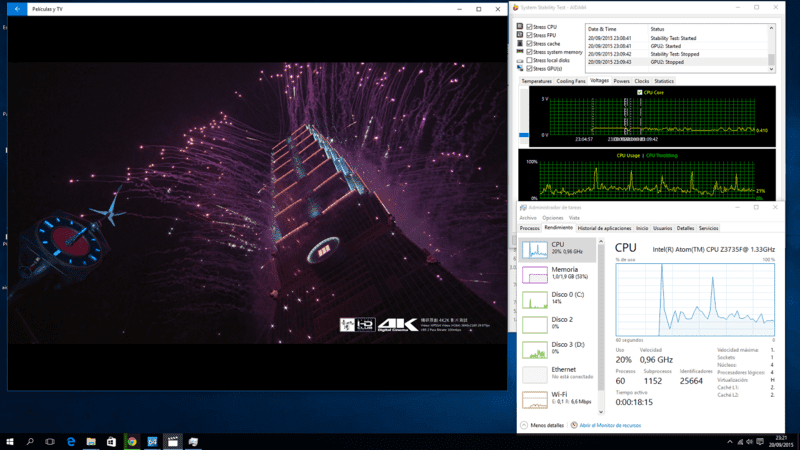The width and height of the screenshot is (800, 450).
Task: Switch to the Voltages tab in AIDA64
Action: click(x=599, y=81)
